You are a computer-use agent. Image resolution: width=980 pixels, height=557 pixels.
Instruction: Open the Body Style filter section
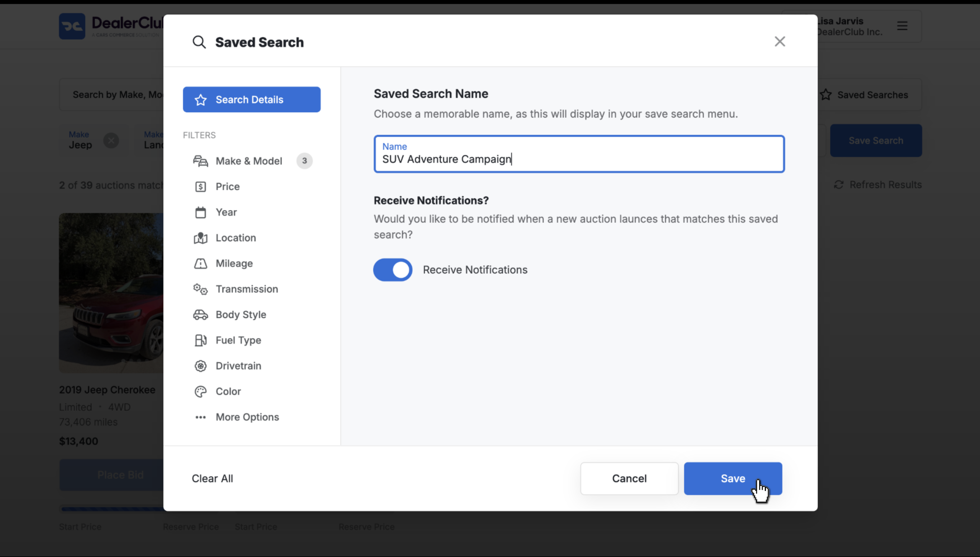click(x=252, y=315)
